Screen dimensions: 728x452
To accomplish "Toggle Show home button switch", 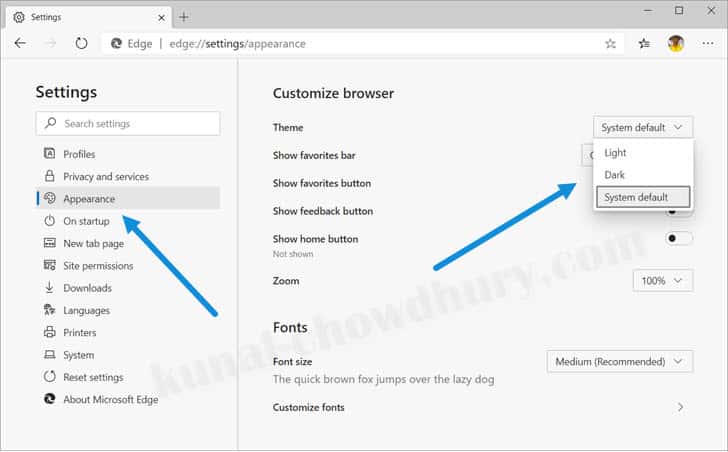I will click(679, 239).
